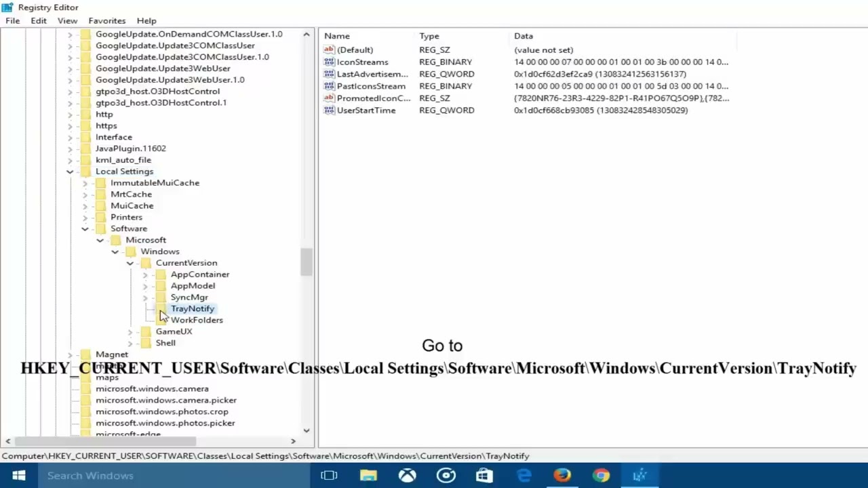Image resolution: width=868 pixels, height=488 pixels.
Task: Click the IconStreams binary value icon
Action: (329, 62)
